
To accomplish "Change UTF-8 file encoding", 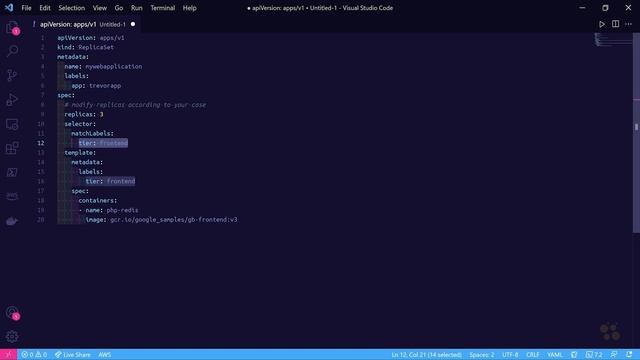I will [510, 354].
